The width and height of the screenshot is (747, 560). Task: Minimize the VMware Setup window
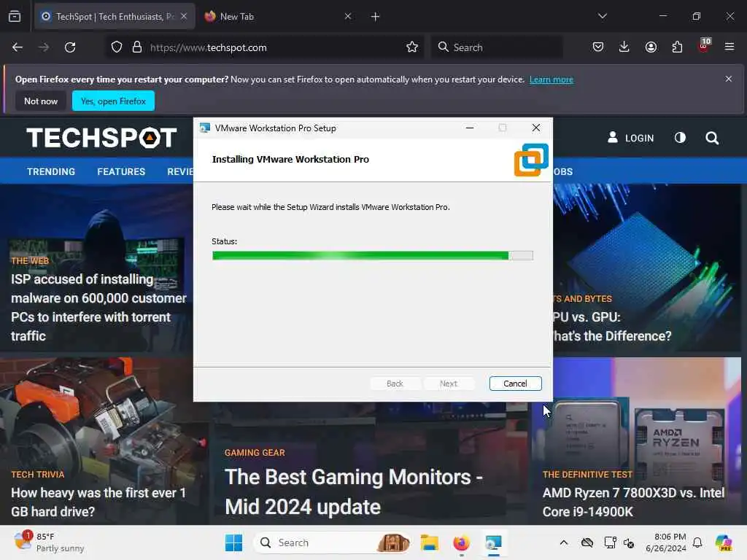pos(470,128)
